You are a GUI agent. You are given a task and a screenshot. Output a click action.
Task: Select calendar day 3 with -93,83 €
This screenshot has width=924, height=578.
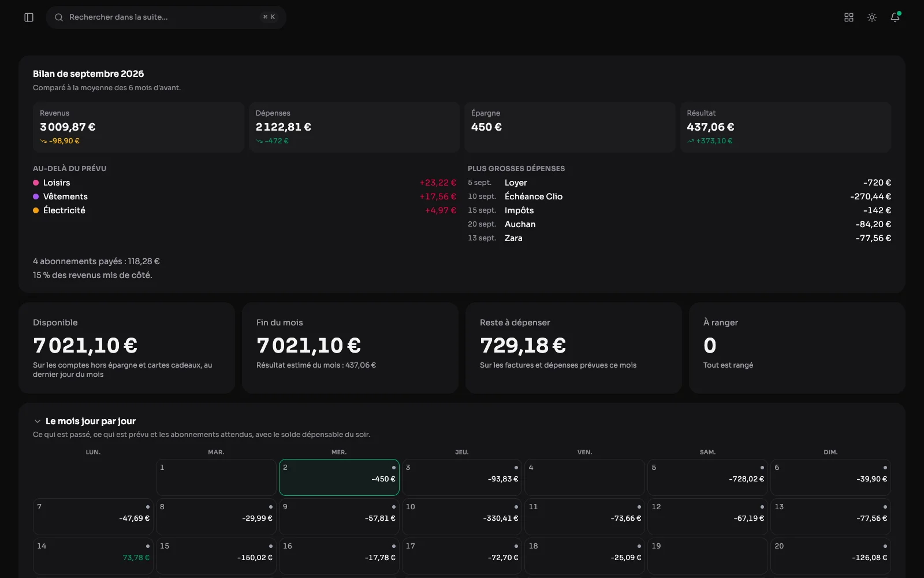click(462, 477)
